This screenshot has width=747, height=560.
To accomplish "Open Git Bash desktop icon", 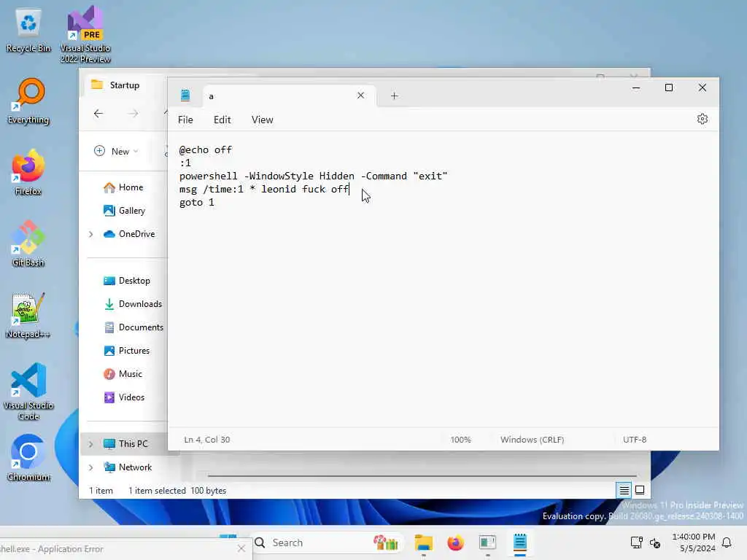I will tap(28, 244).
